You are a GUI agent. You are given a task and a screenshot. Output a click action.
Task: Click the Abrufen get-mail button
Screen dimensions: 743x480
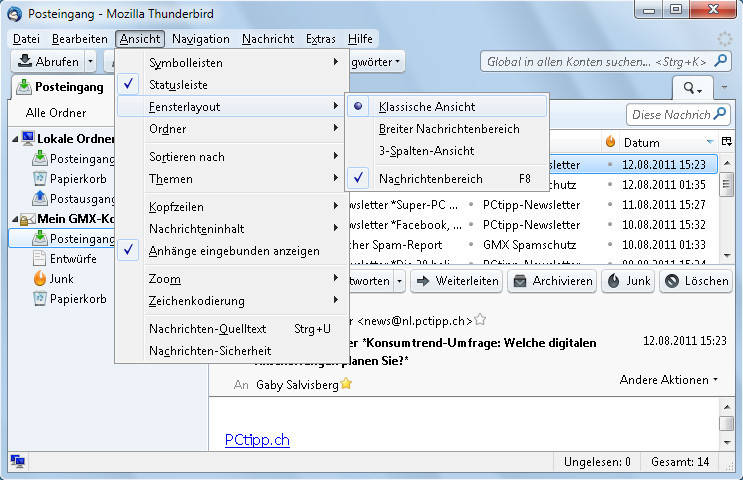(x=48, y=62)
